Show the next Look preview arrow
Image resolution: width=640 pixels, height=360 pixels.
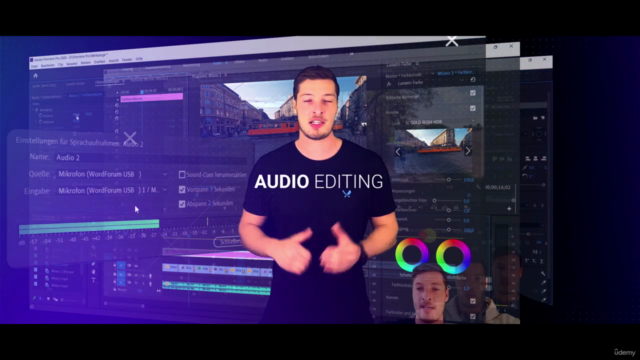(468, 151)
